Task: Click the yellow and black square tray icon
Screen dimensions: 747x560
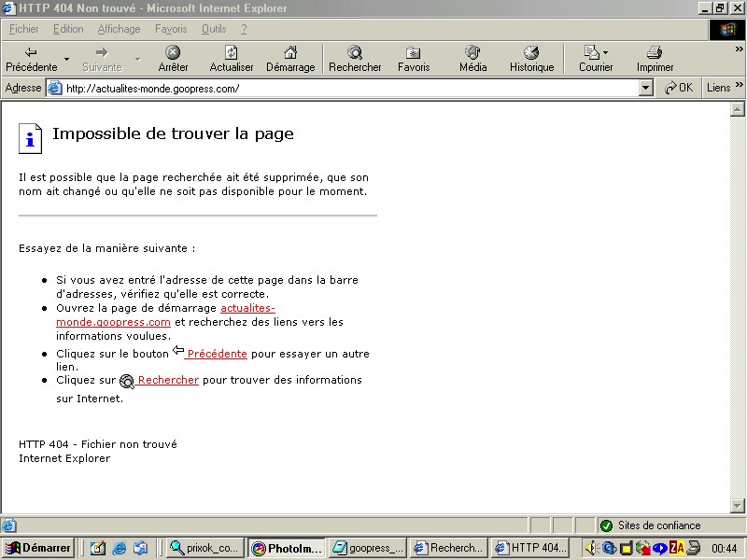Action: [626, 548]
